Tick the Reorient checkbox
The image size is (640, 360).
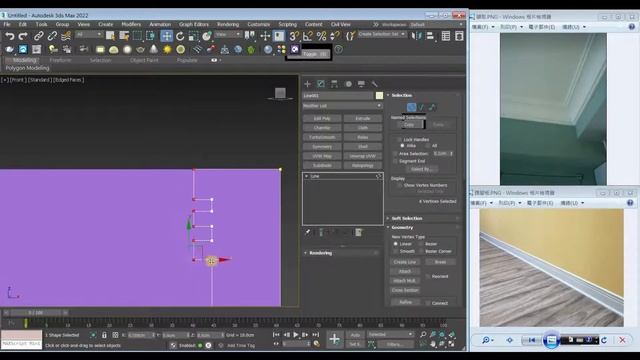click(x=427, y=276)
